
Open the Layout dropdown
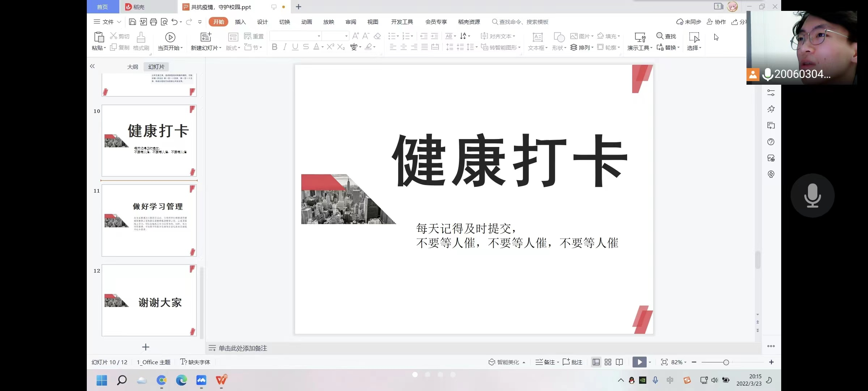233,48
